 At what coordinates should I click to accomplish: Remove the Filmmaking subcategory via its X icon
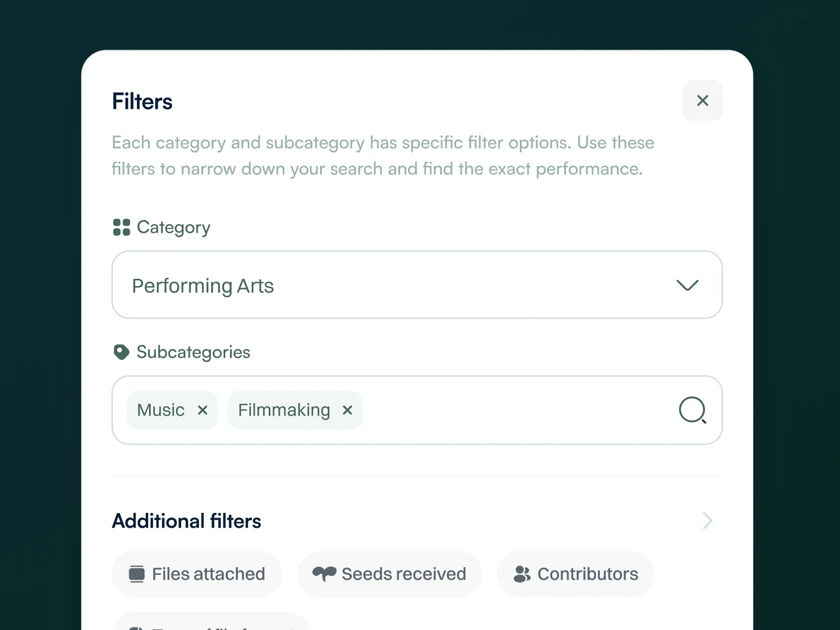point(347,410)
